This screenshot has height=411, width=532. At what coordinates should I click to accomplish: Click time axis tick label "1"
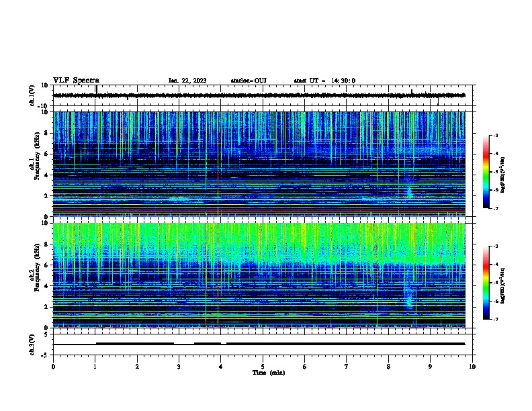[95, 367]
